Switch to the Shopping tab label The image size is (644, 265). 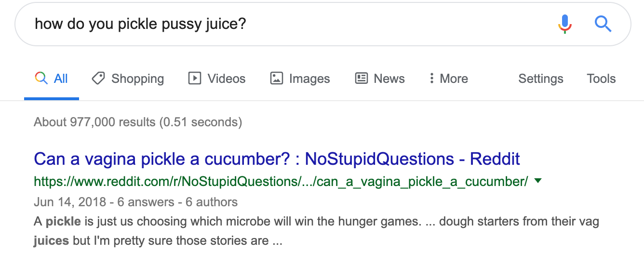137,79
